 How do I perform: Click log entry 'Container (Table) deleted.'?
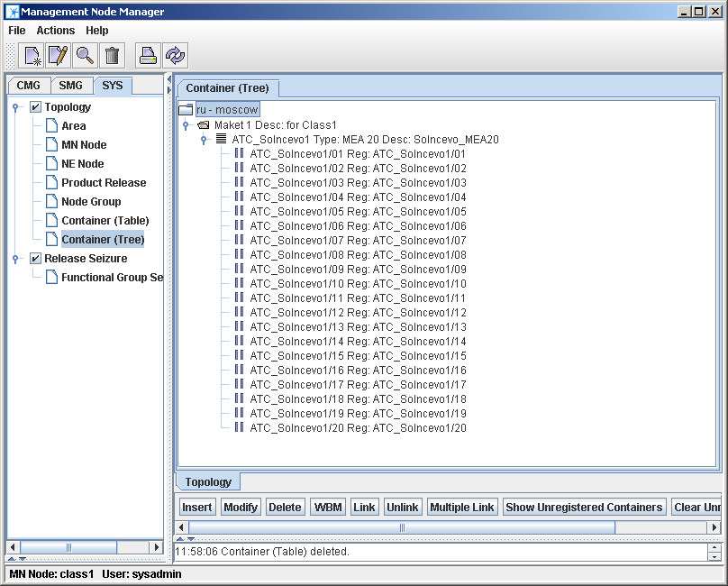[262, 552]
